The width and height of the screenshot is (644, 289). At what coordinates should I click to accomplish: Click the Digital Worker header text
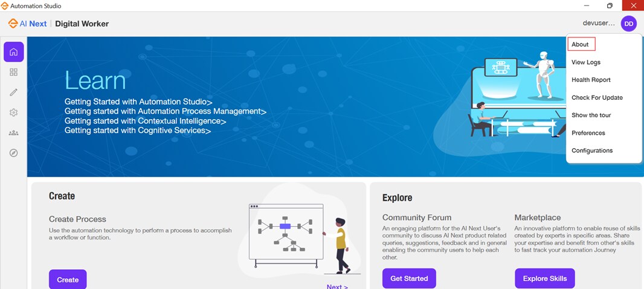pyautogui.click(x=82, y=24)
